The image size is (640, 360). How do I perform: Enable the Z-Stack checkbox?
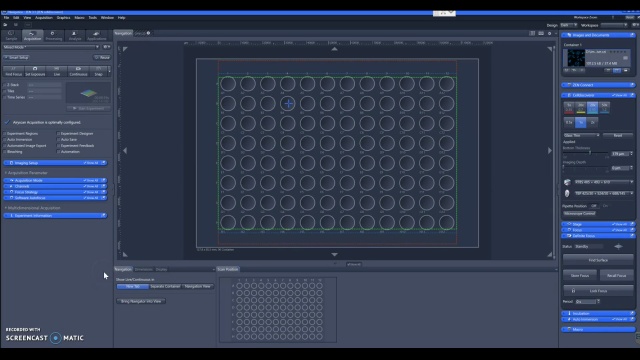pos(5,85)
